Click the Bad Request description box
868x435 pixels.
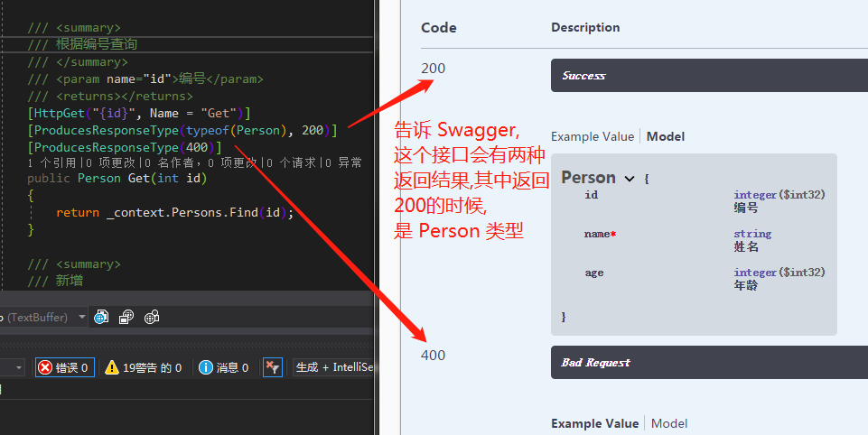[709, 363]
